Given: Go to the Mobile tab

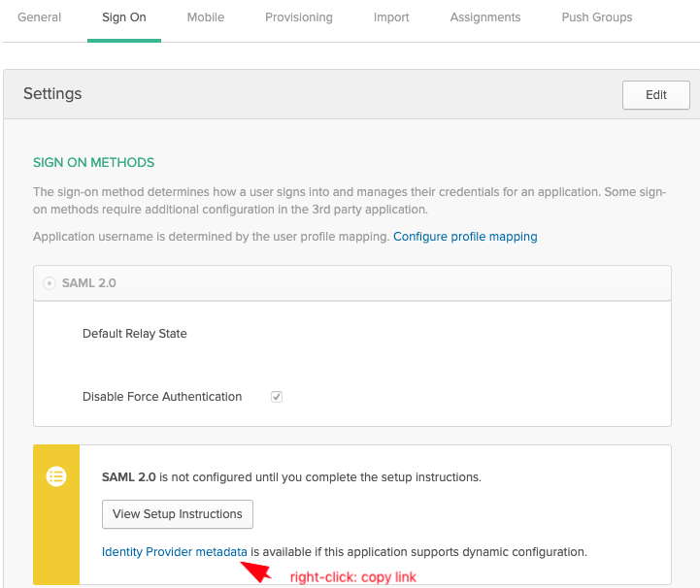Looking at the screenshot, I should point(205,17).
